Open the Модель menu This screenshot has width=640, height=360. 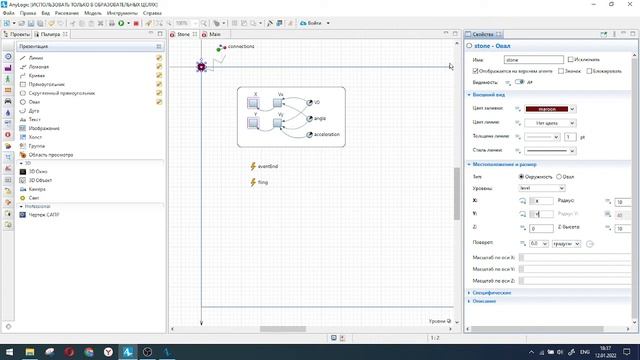coord(93,13)
